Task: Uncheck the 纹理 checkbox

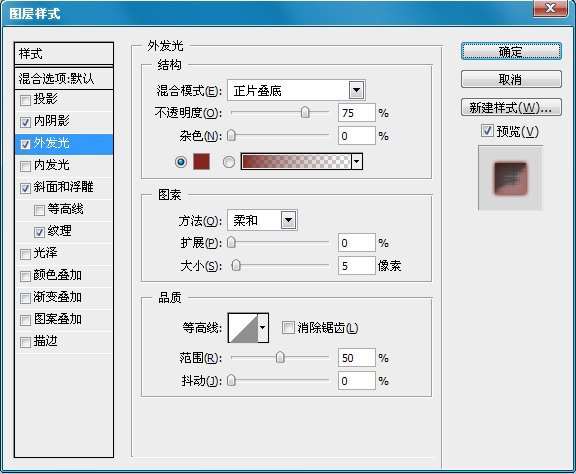Action: 39,232
